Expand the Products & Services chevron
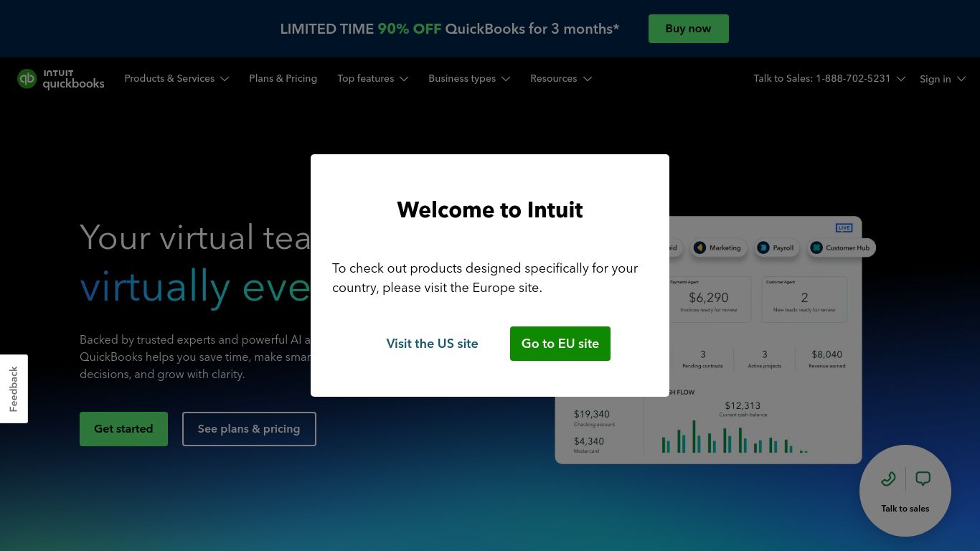Screen dimensions: 980x551 (x=225, y=79)
